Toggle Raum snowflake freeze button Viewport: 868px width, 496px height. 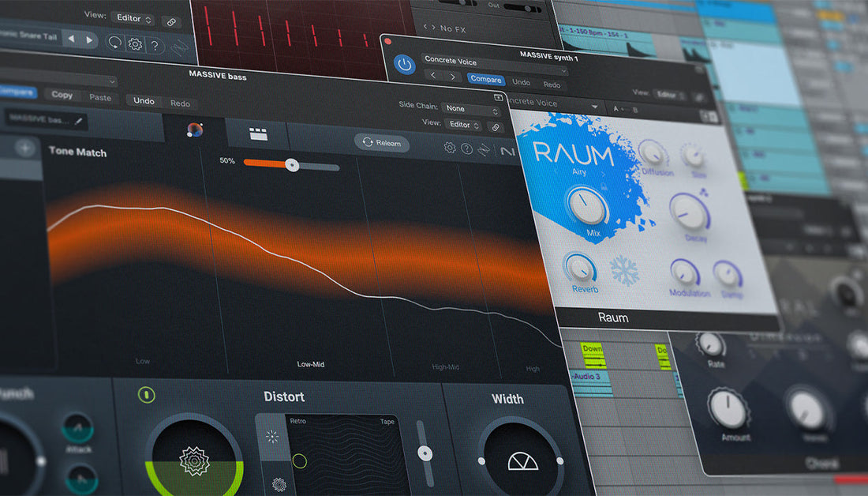pos(624,272)
